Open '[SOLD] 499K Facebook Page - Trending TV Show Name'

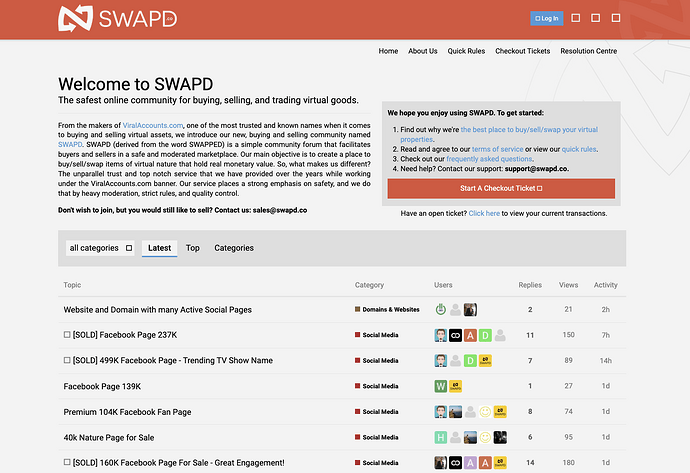point(172,360)
